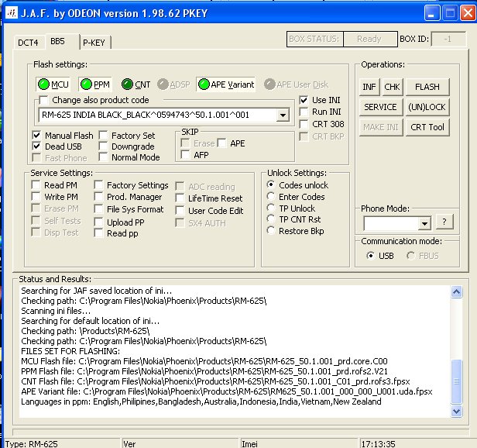Screen dimensions: 477x448
Task: Click the (UN)LOCK button
Action: click(x=427, y=107)
